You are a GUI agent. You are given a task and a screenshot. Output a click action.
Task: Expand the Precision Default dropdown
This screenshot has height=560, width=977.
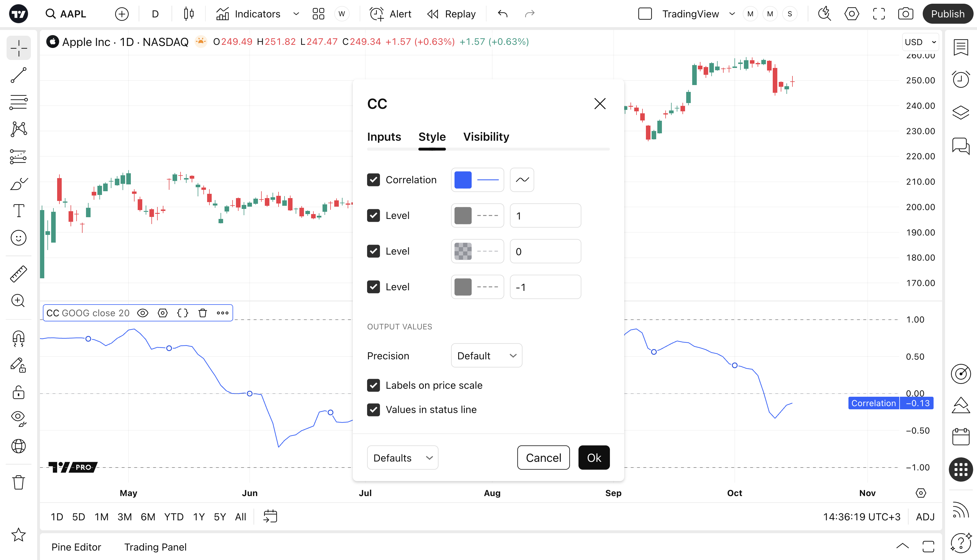(x=486, y=356)
